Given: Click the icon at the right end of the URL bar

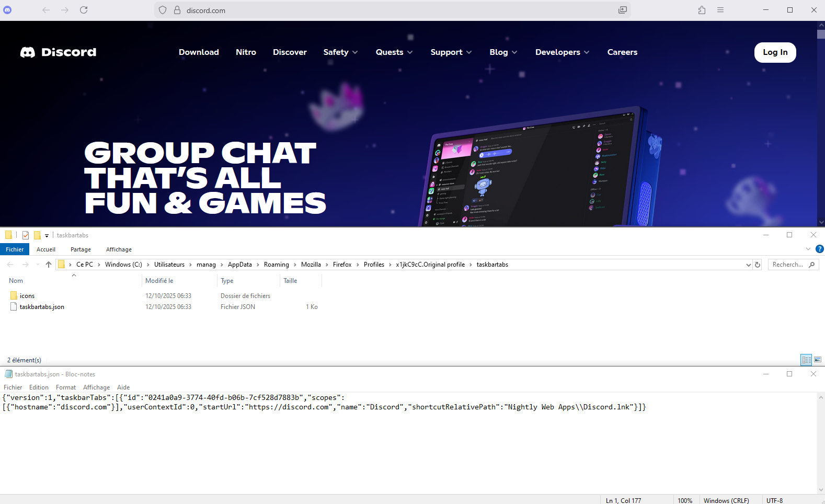Looking at the screenshot, I should (623, 10).
